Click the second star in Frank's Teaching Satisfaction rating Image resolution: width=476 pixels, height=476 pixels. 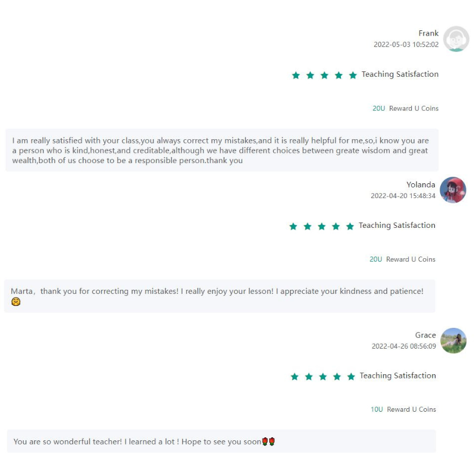[x=310, y=75]
